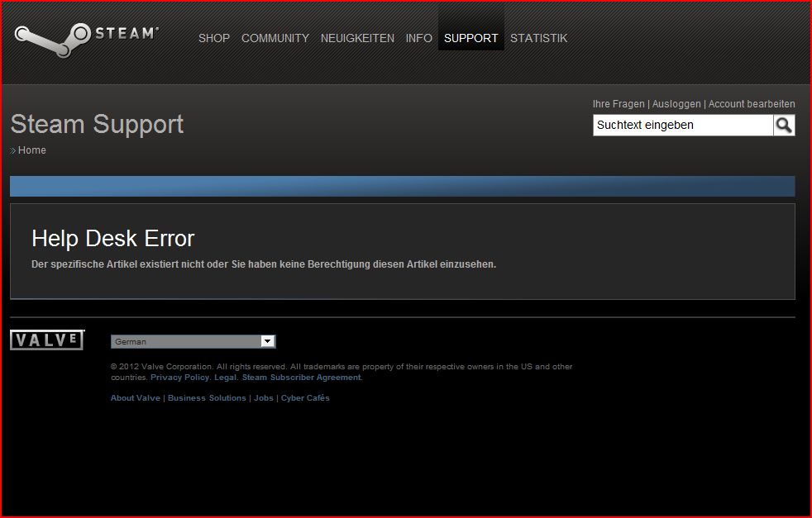This screenshot has width=812, height=518.
Task: Open the Cyber Cafés footer link
Action: point(305,398)
